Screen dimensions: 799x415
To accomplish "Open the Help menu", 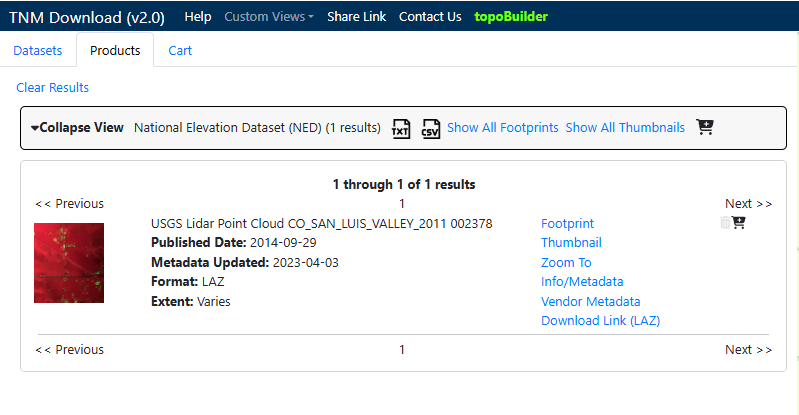I will (198, 17).
